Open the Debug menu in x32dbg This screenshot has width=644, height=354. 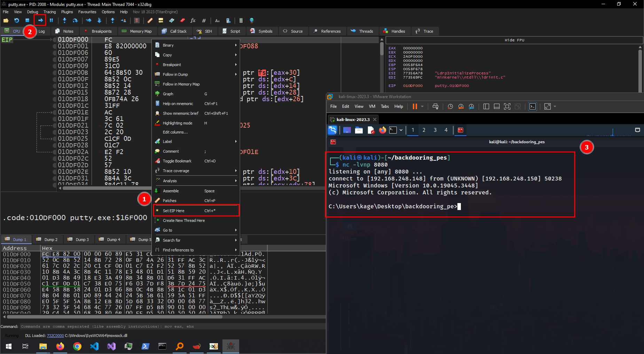(x=33, y=12)
